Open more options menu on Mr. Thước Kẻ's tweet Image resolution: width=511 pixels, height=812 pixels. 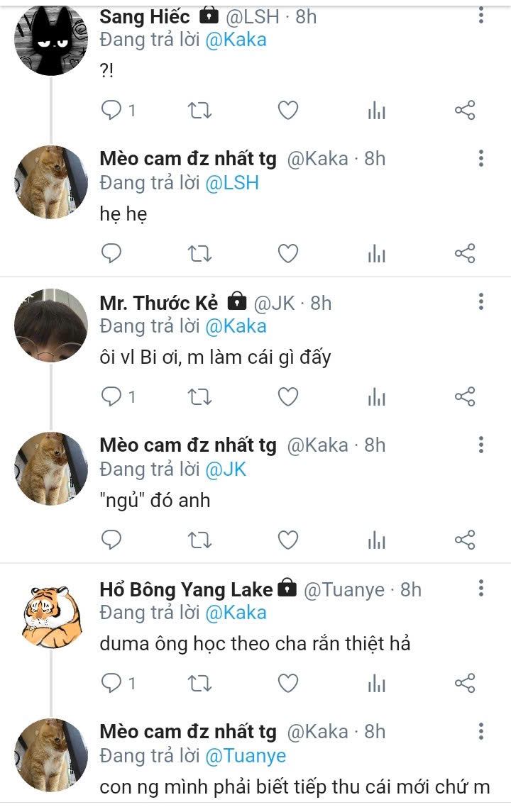click(x=481, y=303)
